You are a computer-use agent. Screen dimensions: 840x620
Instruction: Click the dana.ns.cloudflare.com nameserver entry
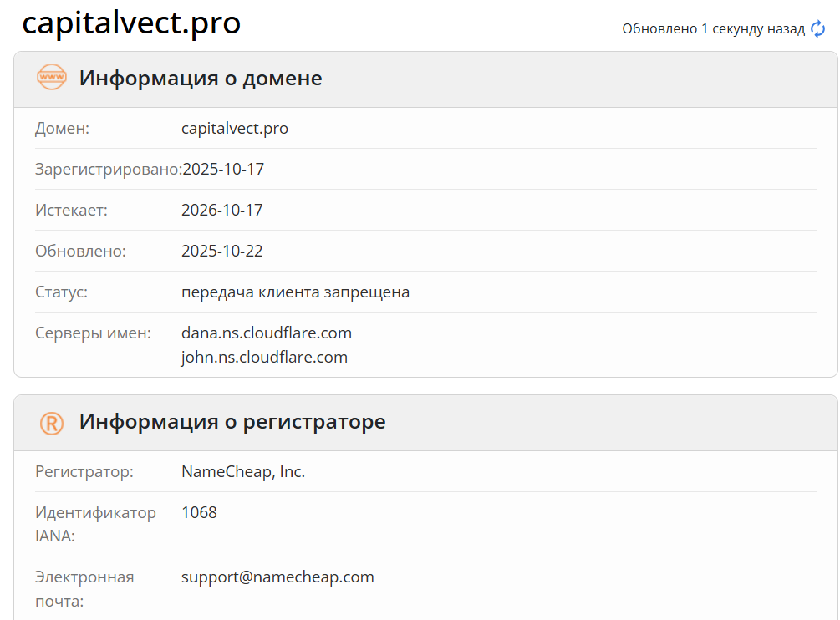pyautogui.click(x=267, y=333)
